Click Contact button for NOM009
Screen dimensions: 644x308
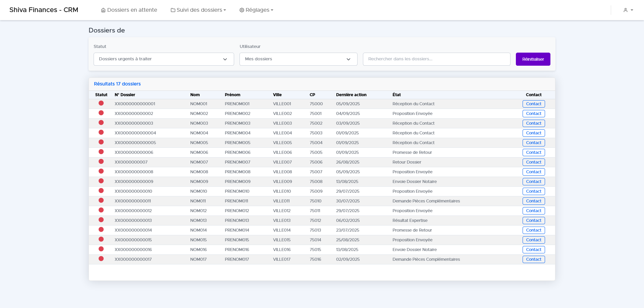(x=533, y=182)
